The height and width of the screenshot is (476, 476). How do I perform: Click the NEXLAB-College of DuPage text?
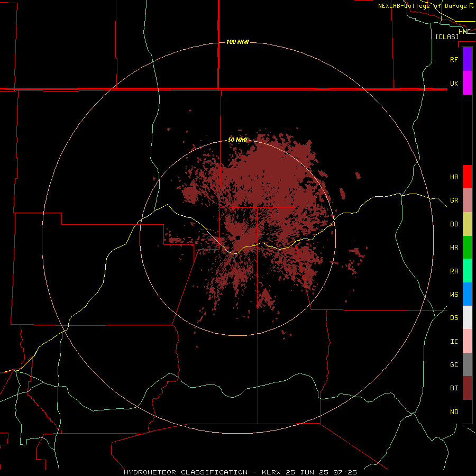click(422, 6)
